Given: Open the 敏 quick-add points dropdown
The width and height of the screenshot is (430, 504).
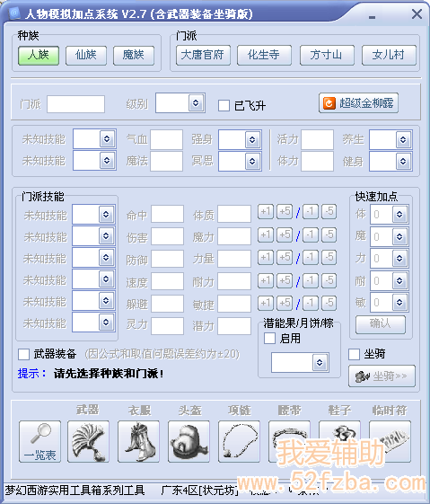Looking at the screenshot, I should pos(399,302).
